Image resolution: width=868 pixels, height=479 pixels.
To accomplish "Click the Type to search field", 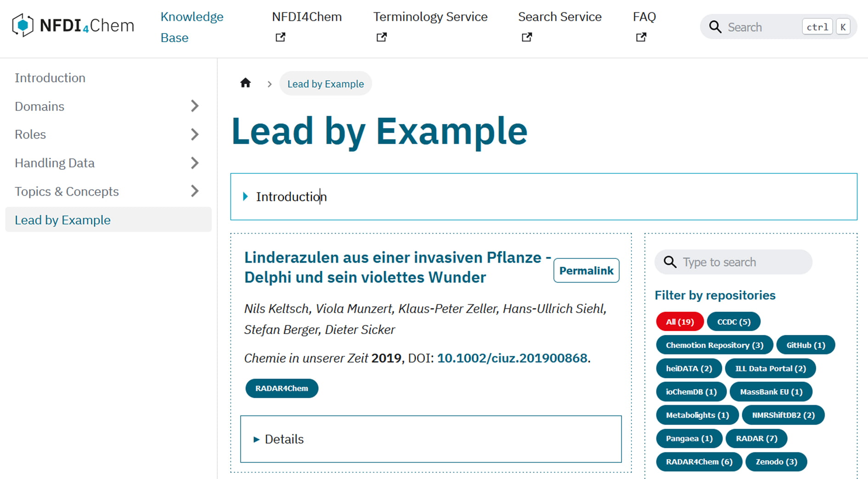I will (733, 262).
